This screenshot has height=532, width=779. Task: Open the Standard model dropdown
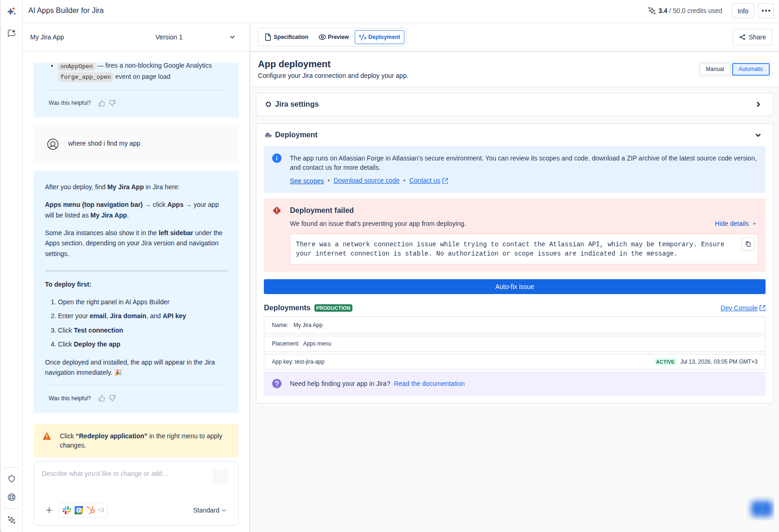coord(210,510)
